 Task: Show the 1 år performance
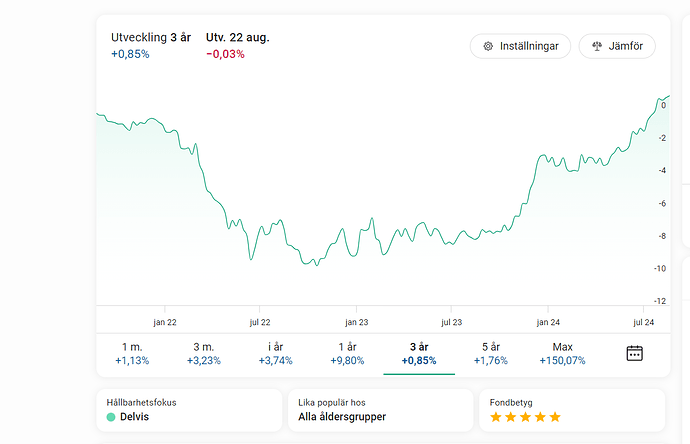(x=347, y=353)
